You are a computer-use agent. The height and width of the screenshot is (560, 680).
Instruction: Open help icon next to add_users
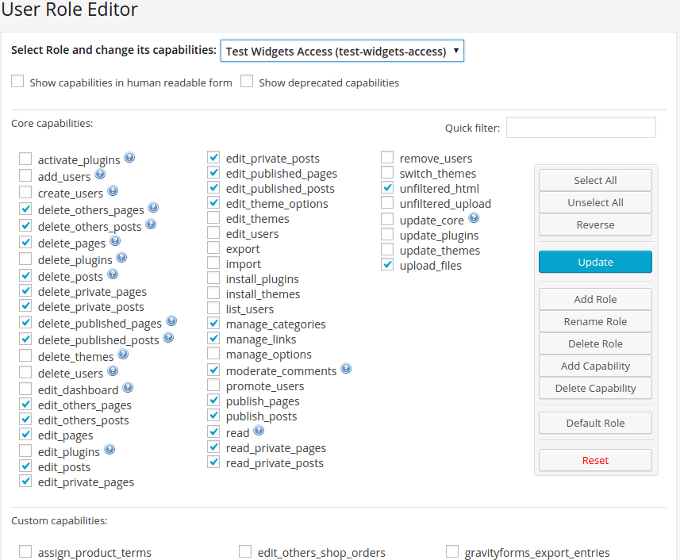[x=100, y=174]
